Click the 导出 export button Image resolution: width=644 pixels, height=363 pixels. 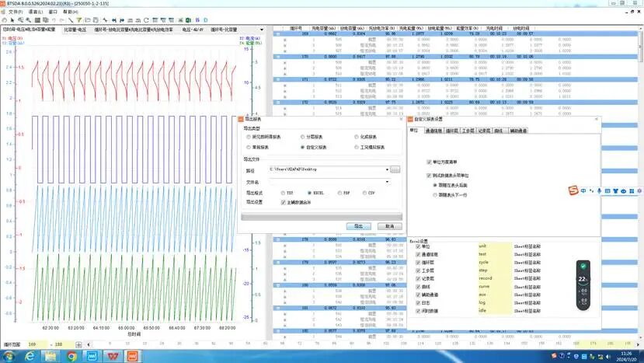point(359,226)
